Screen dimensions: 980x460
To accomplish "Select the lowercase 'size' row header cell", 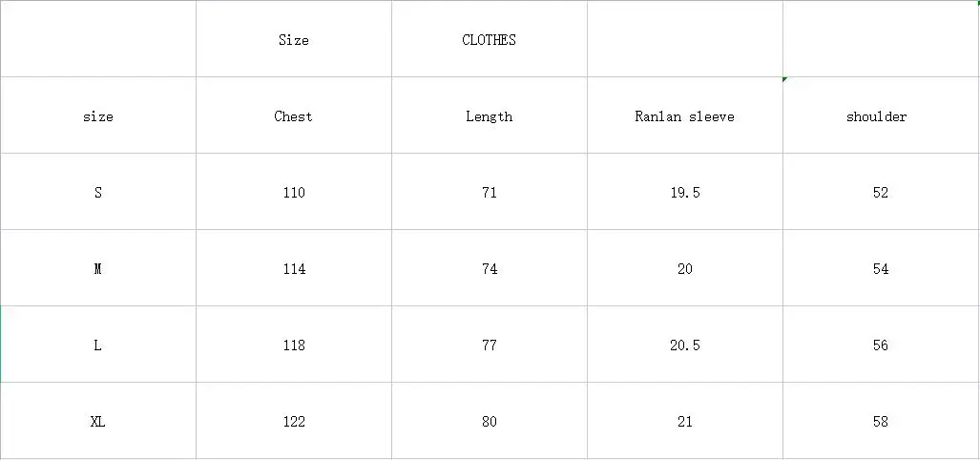I will [x=98, y=116].
